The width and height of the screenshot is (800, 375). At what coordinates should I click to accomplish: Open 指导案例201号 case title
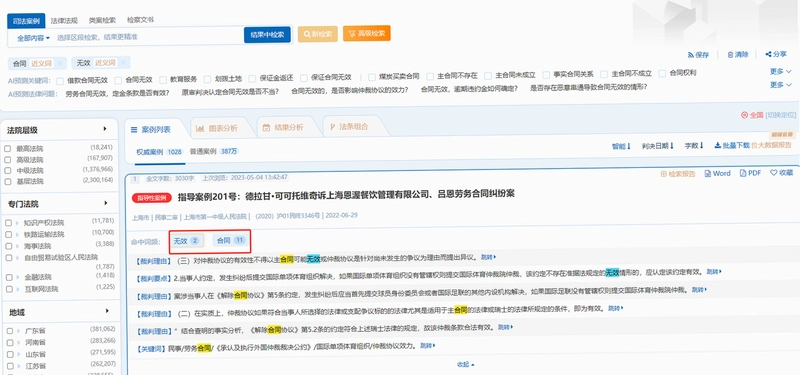(346, 196)
